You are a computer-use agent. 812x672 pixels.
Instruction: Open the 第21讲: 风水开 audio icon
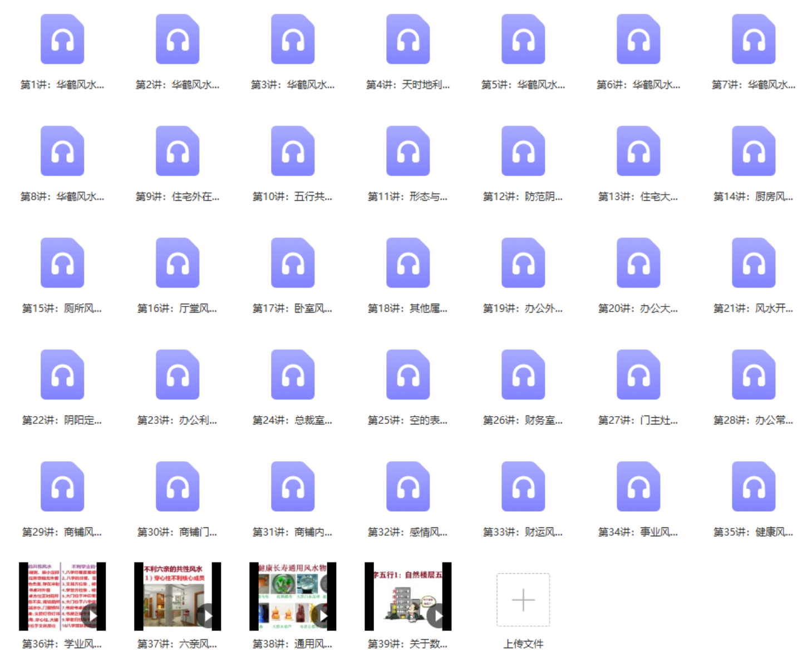click(x=754, y=263)
